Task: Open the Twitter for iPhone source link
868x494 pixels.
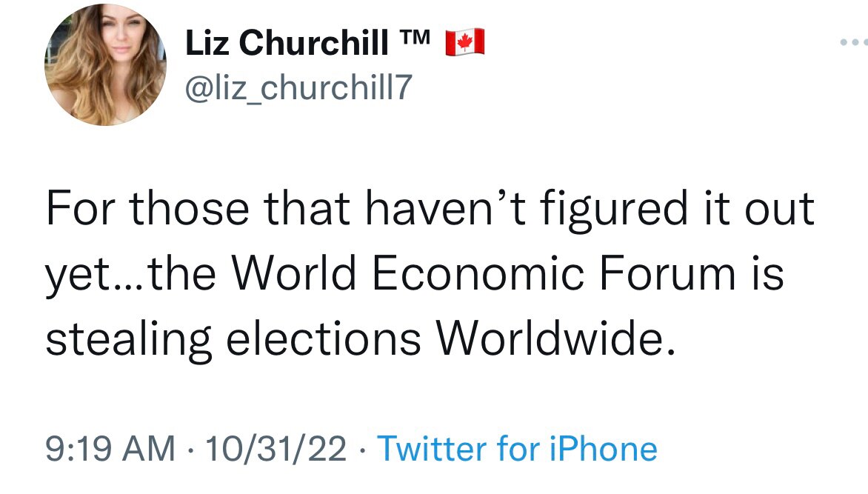Action: [517, 449]
